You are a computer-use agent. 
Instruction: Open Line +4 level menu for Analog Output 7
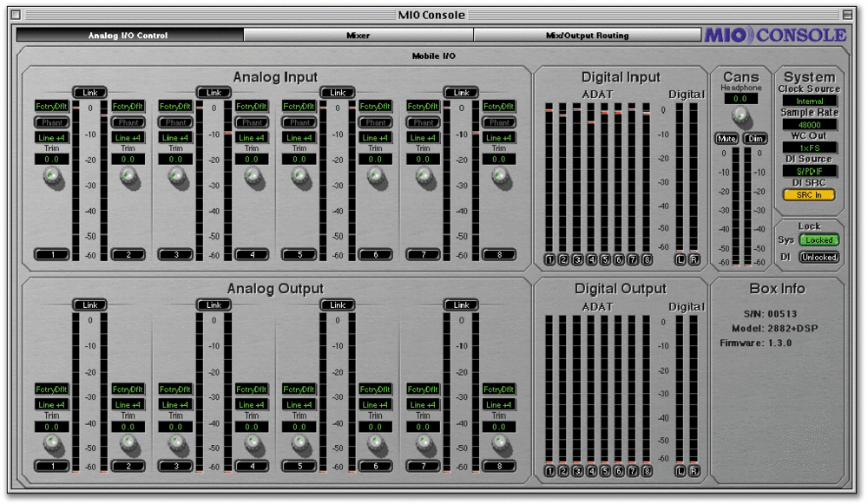click(424, 405)
